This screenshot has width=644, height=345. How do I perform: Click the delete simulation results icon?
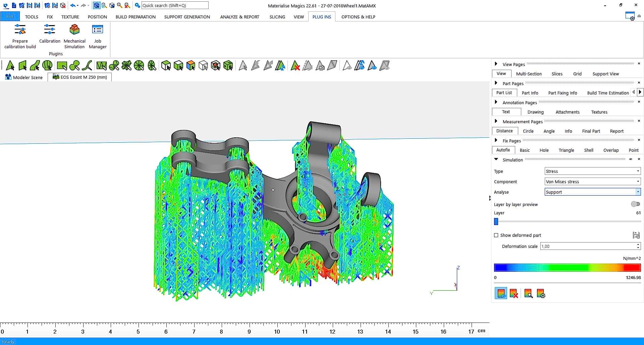coord(514,293)
